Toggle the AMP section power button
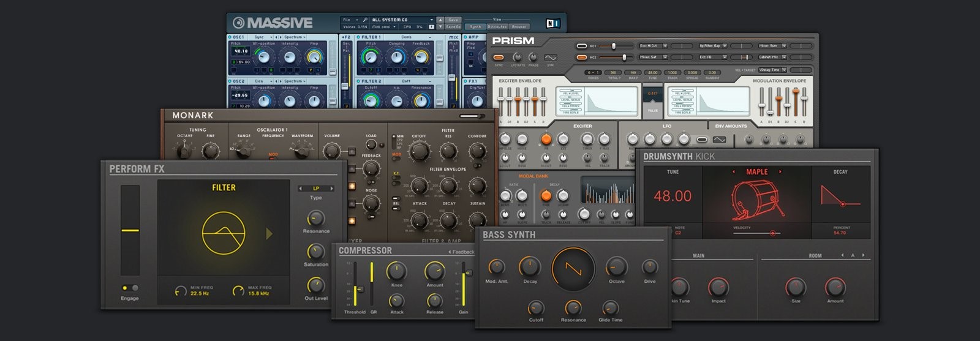Image resolution: width=980 pixels, height=341 pixels. [466, 37]
